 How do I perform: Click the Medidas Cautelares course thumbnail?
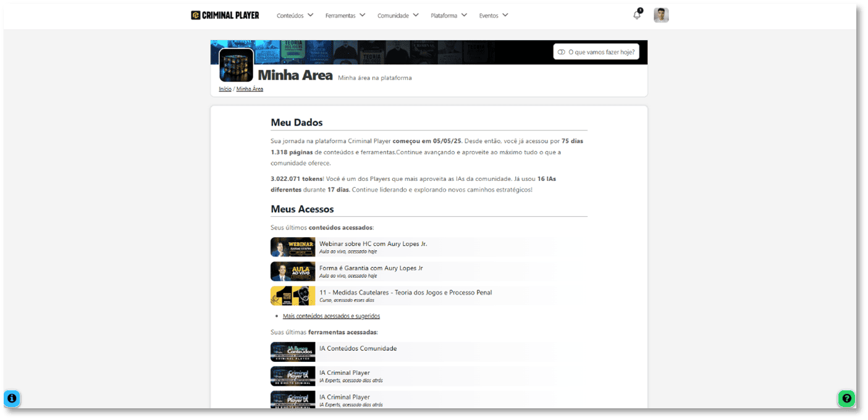(293, 296)
